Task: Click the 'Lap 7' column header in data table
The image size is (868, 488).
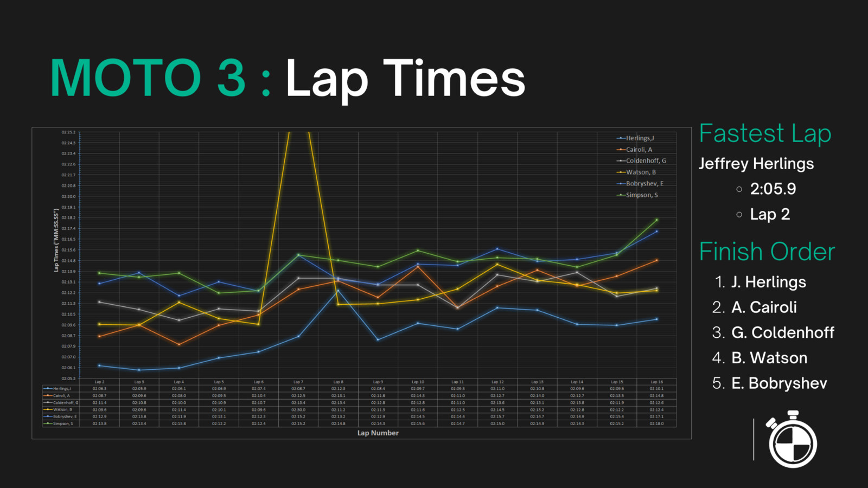Action: (x=298, y=382)
